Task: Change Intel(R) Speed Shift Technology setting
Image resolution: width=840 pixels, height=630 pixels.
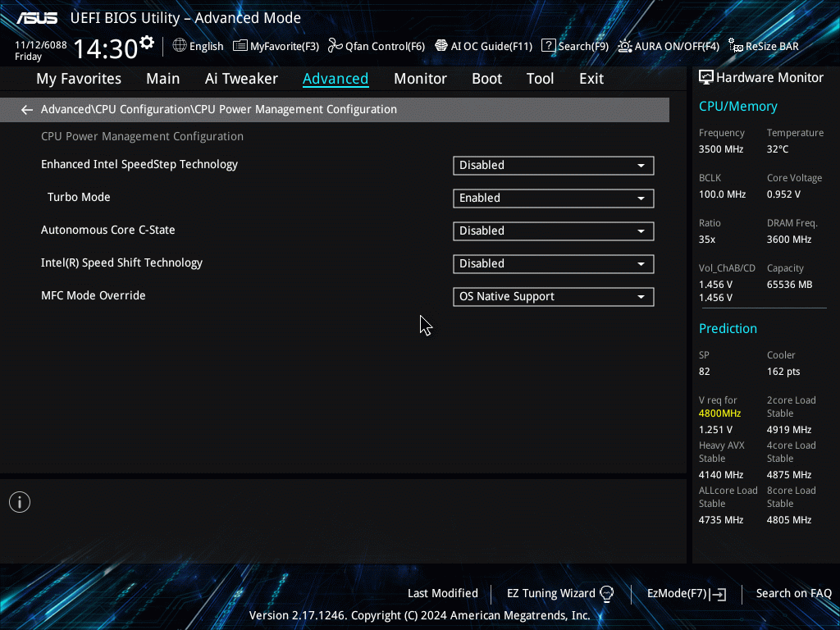Action: click(553, 264)
